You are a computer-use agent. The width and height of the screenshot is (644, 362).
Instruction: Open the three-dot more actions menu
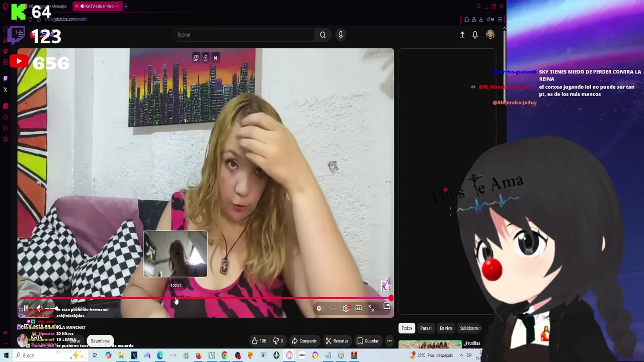(x=389, y=341)
